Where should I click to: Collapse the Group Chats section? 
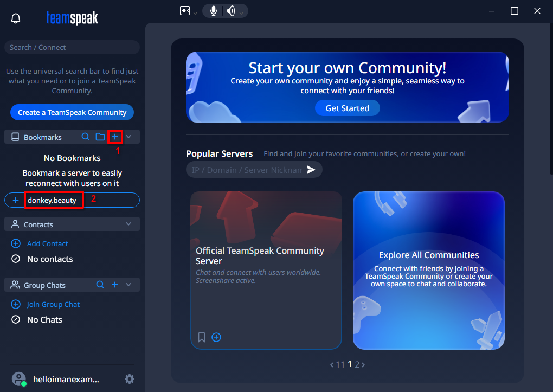(x=128, y=285)
